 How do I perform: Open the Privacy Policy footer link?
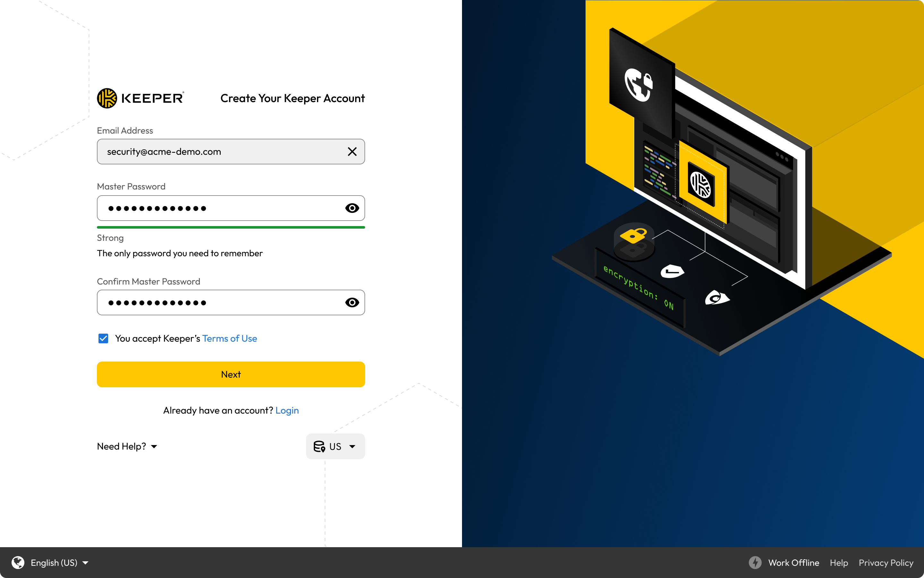tap(886, 563)
